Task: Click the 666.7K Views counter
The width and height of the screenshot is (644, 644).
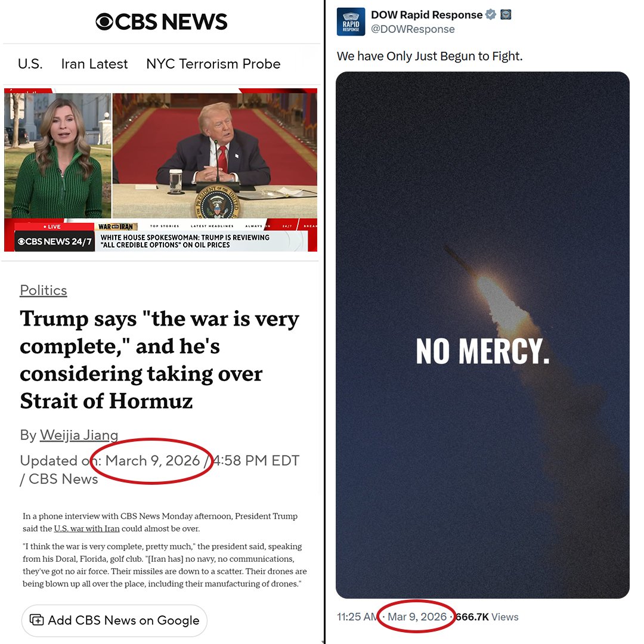Action: click(487, 617)
